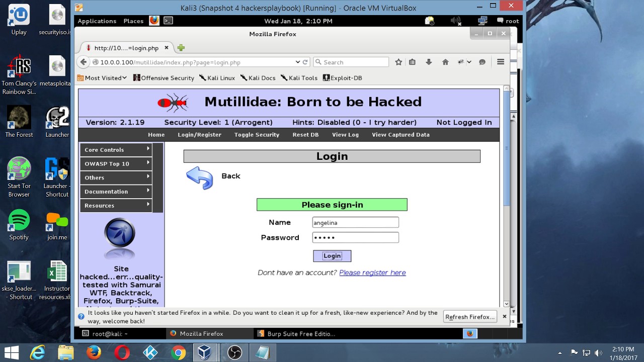
Task: Open the ant extension dropdown arrow
Action: (x=469, y=62)
